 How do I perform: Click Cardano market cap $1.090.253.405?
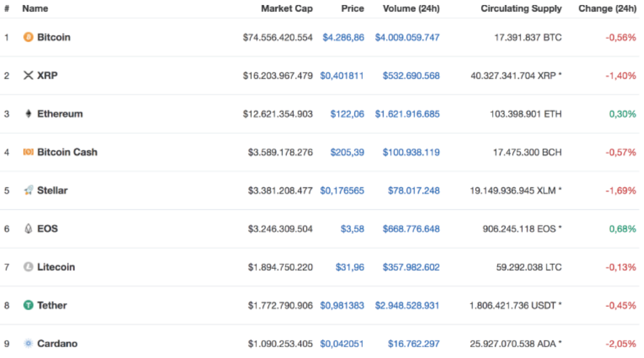point(280,343)
